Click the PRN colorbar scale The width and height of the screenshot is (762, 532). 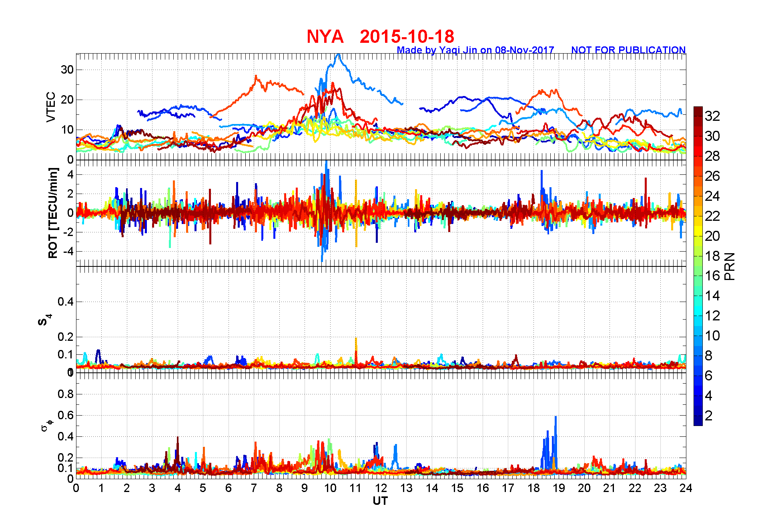pos(698,266)
